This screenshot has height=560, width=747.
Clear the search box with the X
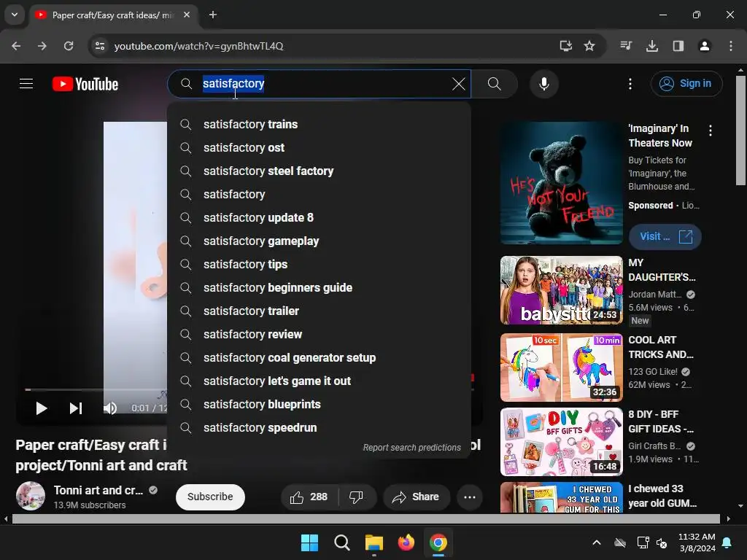pyautogui.click(x=458, y=84)
